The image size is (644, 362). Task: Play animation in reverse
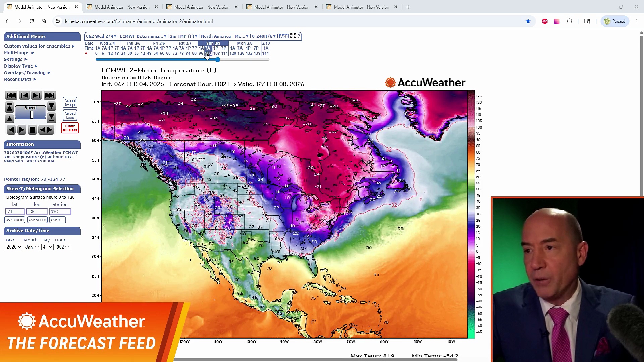click(11, 130)
